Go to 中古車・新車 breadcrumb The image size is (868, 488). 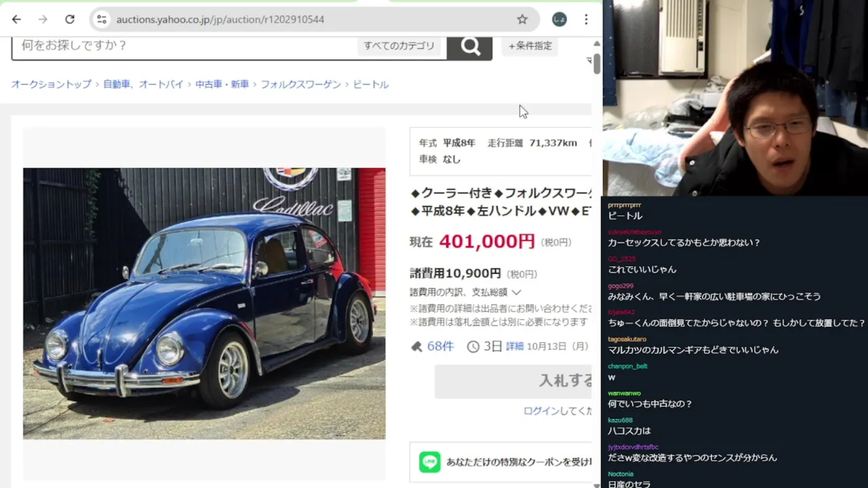tap(222, 84)
